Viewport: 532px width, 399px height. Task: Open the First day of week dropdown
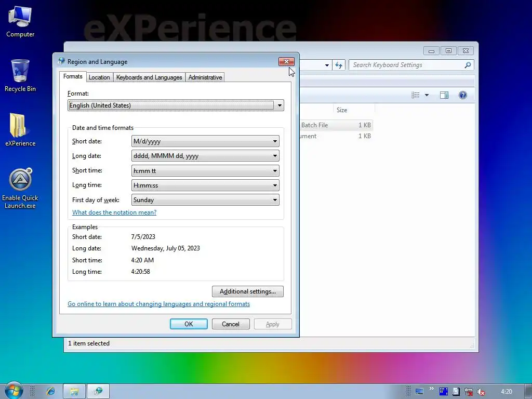click(x=205, y=200)
